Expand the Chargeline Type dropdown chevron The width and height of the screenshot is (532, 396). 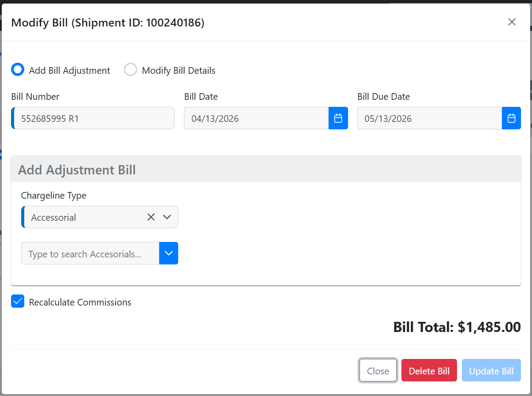point(167,217)
